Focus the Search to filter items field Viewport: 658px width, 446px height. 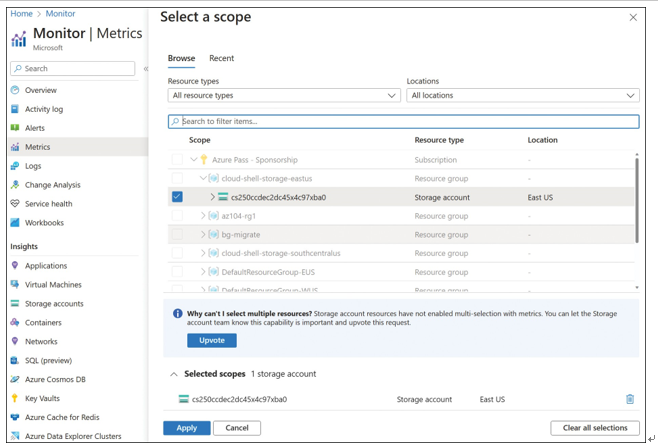click(x=404, y=121)
